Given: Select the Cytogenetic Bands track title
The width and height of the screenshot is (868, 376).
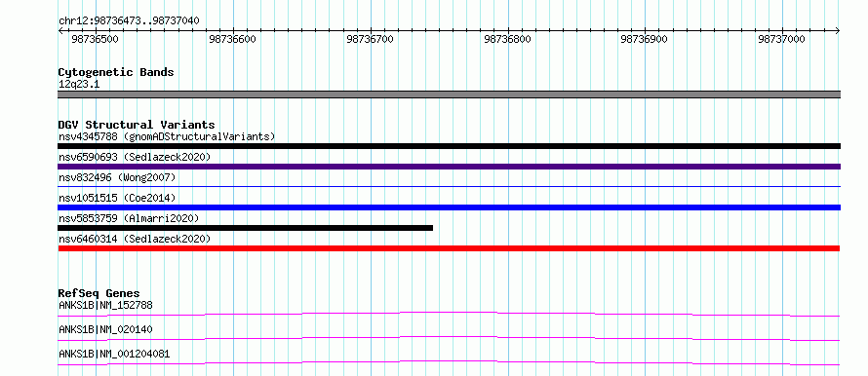Looking at the screenshot, I should [116, 72].
